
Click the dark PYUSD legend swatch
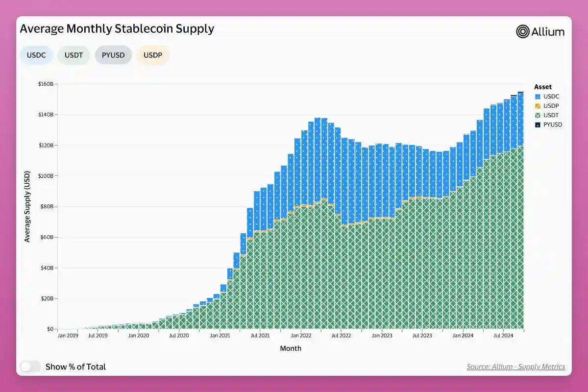click(538, 124)
